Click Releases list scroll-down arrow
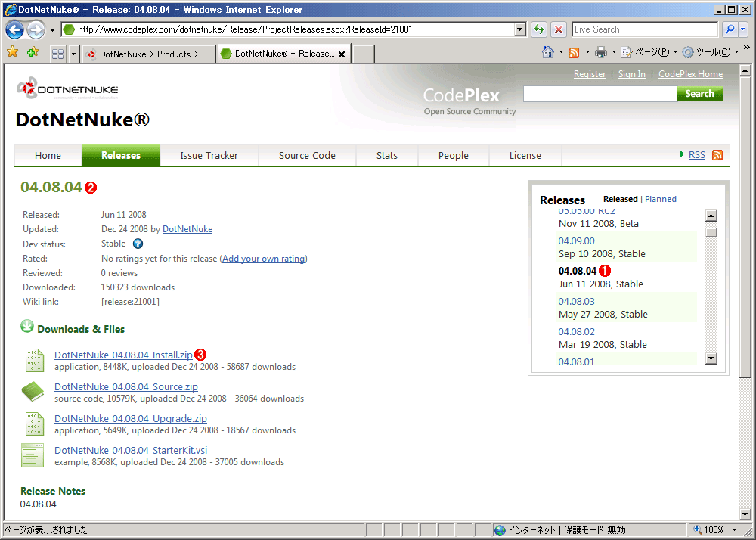This screenshot has height=540, width=756. click(711, 358)
